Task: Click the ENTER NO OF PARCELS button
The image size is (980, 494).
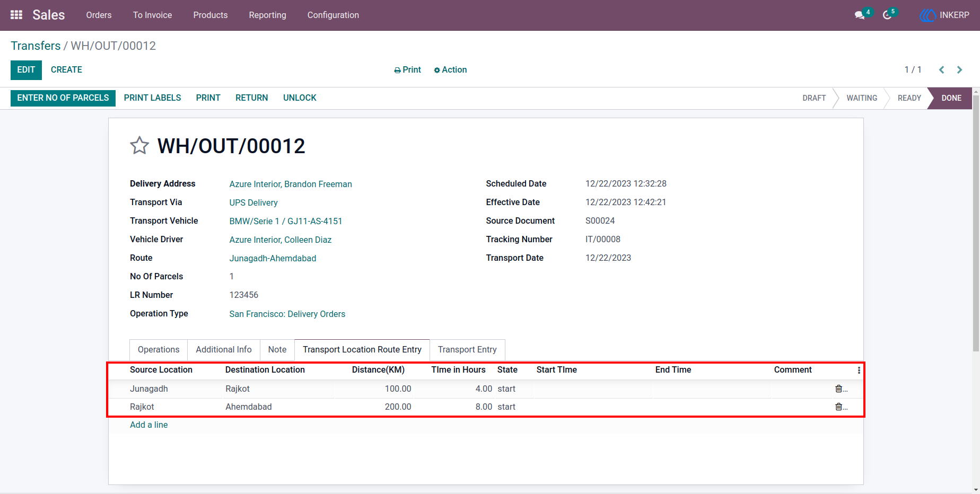Action: pos(63,98)
